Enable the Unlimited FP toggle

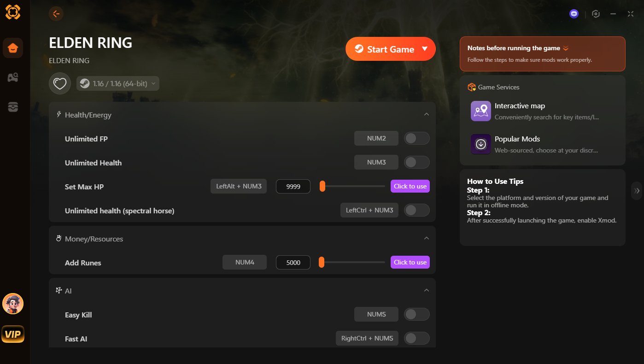tap(416, 138)
